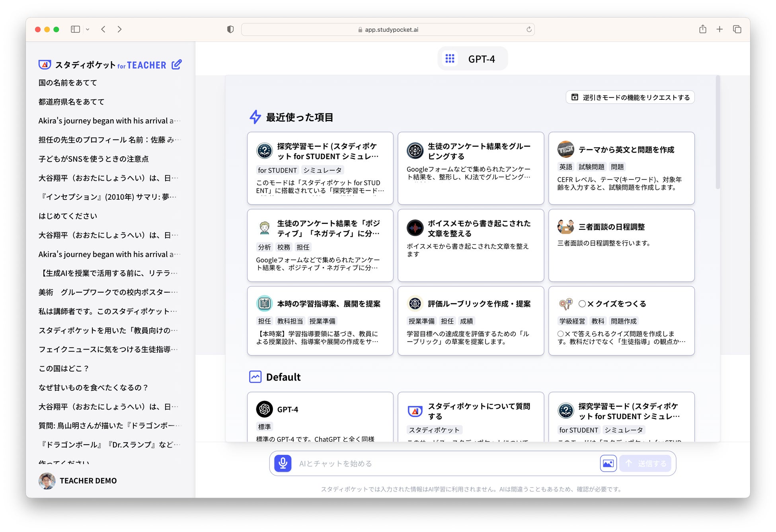Click the tab overview icon
Viewport: 776px width, 532px height.
pos(737,29)
